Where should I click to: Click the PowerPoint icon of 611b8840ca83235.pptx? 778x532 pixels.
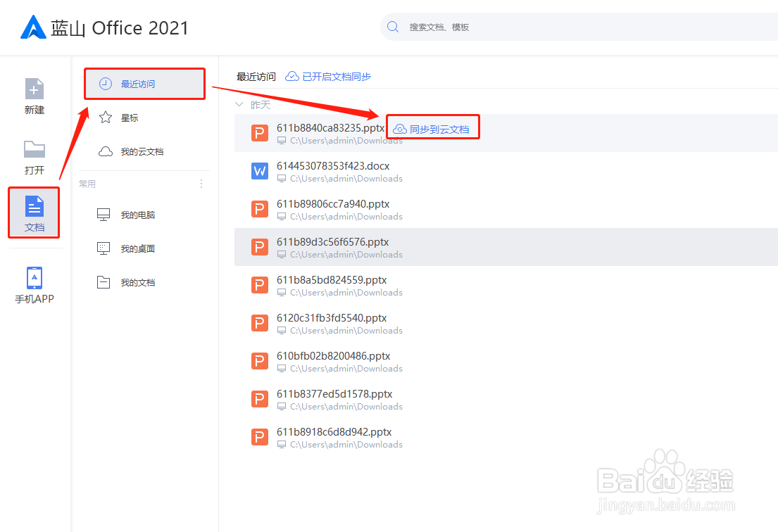pos(260,133)
